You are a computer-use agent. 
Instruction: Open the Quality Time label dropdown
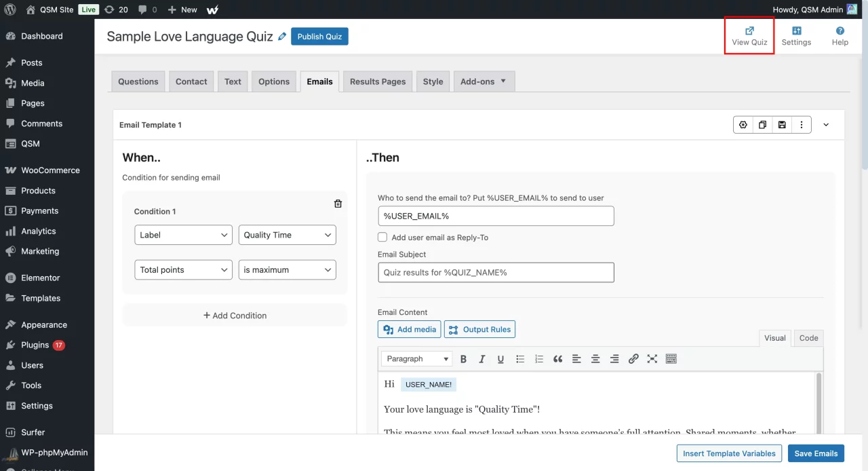287,234
